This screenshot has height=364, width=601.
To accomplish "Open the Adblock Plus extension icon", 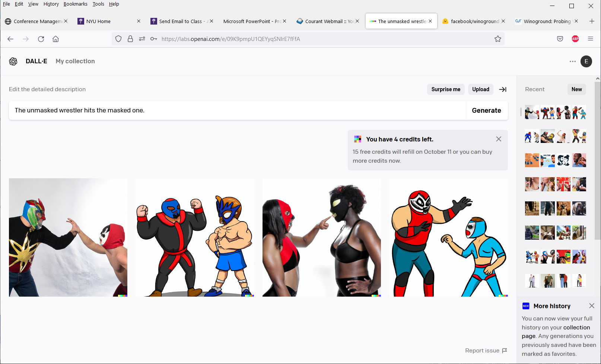I will coord(575,39).
